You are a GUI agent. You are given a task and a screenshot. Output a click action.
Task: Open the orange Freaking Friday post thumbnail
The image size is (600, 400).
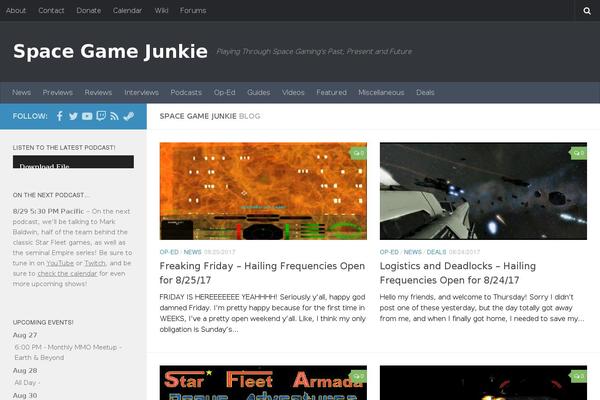263,191
